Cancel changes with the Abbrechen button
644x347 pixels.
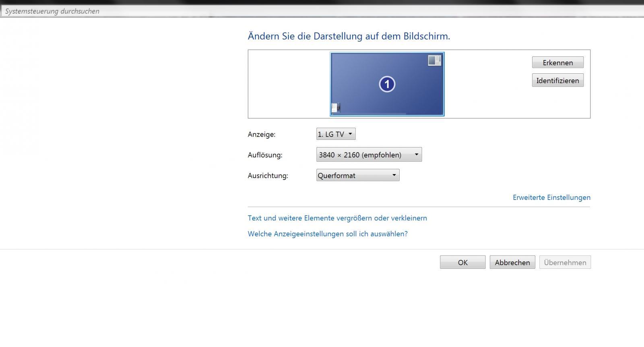(x=512, y=262)
